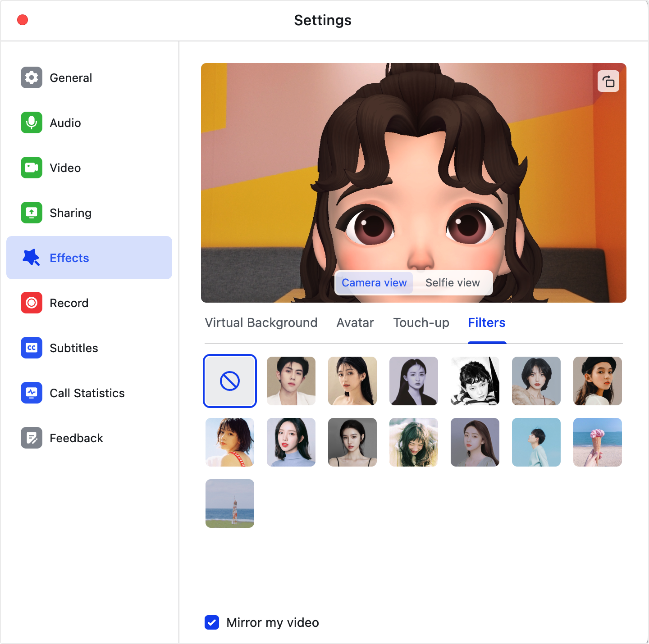Image resolution: width=649 pixels, height=644 pixels.
Task: Open the Avatar tab
Action: 355,323
